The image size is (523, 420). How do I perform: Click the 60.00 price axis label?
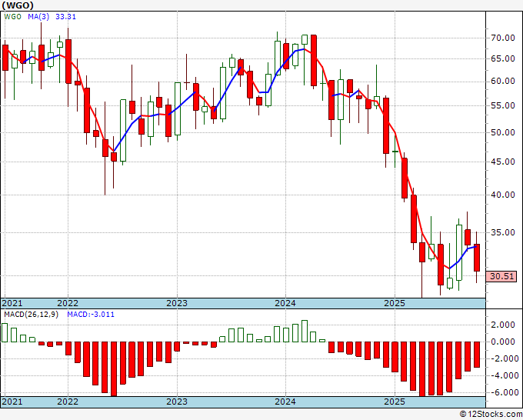click(503, 81)
